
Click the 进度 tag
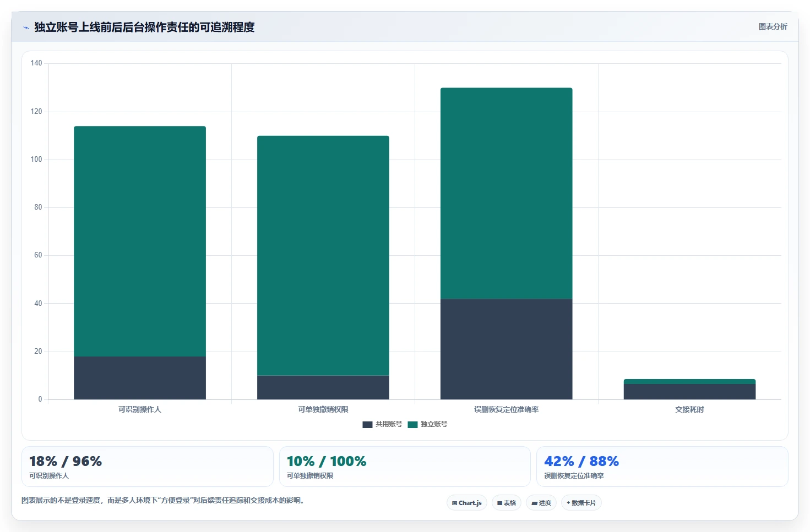pyautogui.click(x=541, y=503)
